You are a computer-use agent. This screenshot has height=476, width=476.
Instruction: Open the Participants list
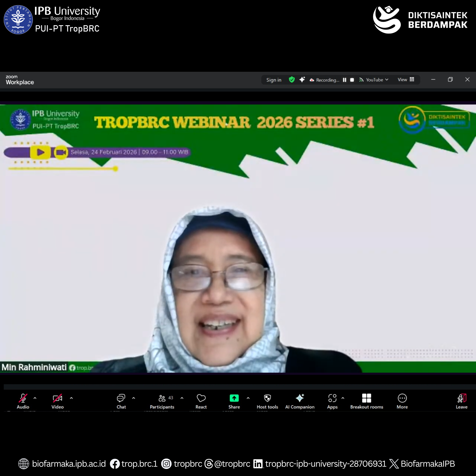pyautogui.click(x=162, y=401)
